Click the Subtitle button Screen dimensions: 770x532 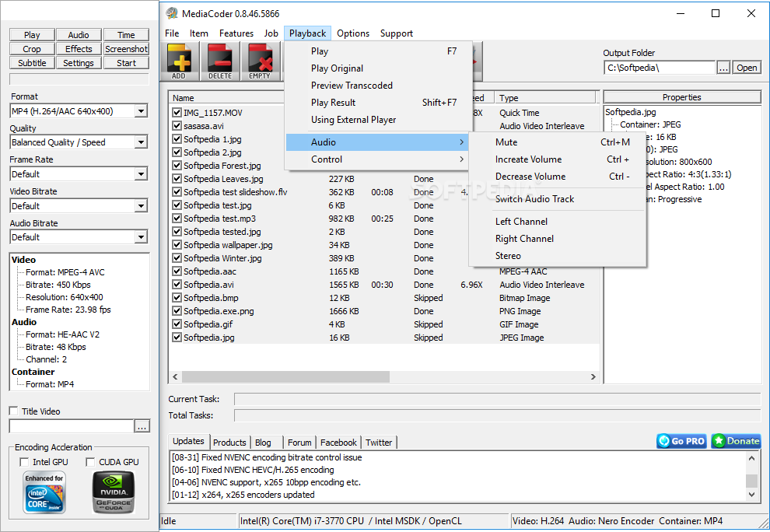pos(32,63)
